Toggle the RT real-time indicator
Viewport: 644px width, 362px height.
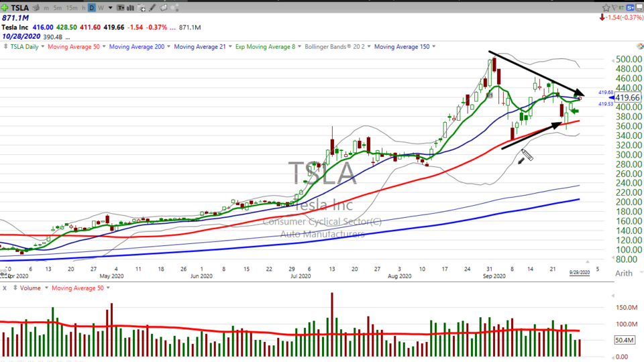[x=621, y=7]
